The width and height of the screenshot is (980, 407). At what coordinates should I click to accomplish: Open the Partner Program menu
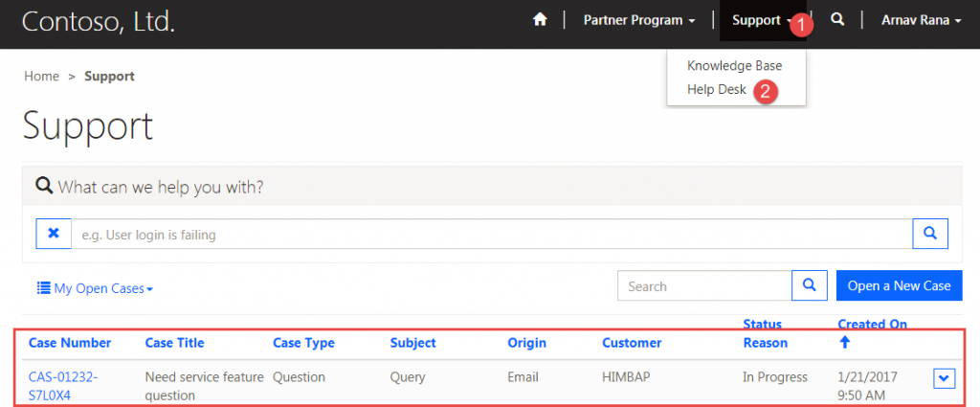(x=638, y=20)
